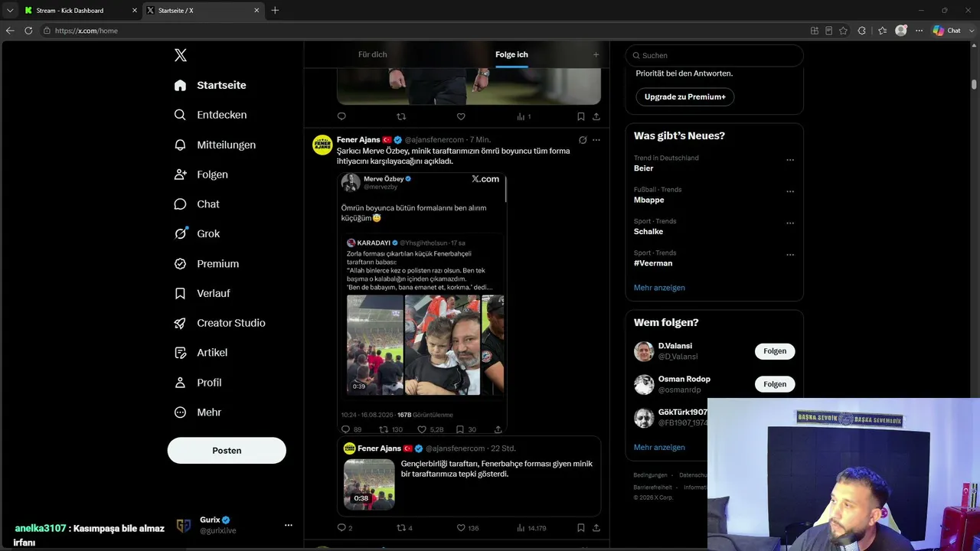980x551 pixels.
Task: Open browser extensions puzzle icon
Action: [862, 31]
